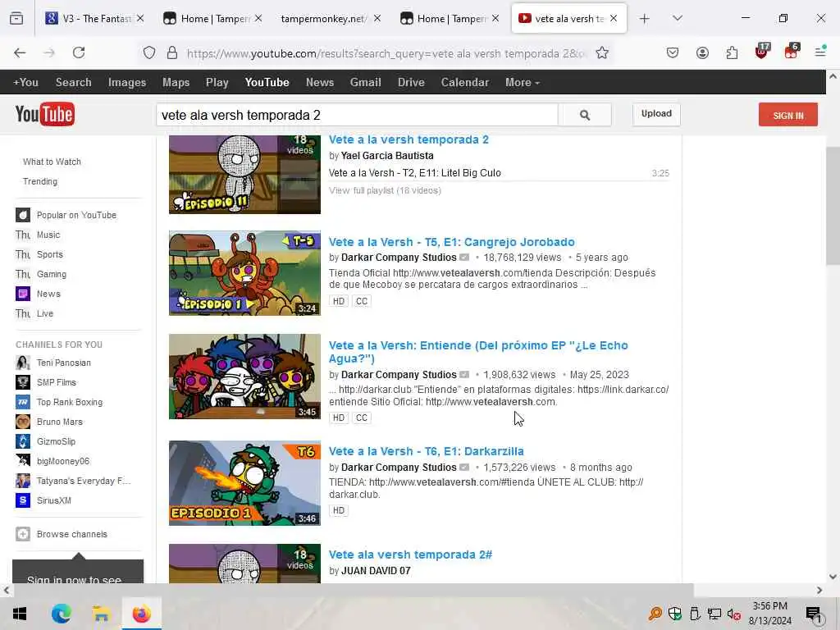Click the Firefox taskbar icon
This screenshot has height=630, width=840.
point(141,614)
